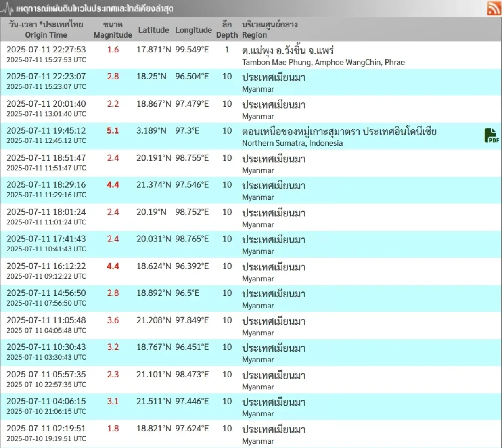Select UTC time 2025-07-11 12:45:12
This screenshot has width=502, height=448.
[x=46, y=141]
